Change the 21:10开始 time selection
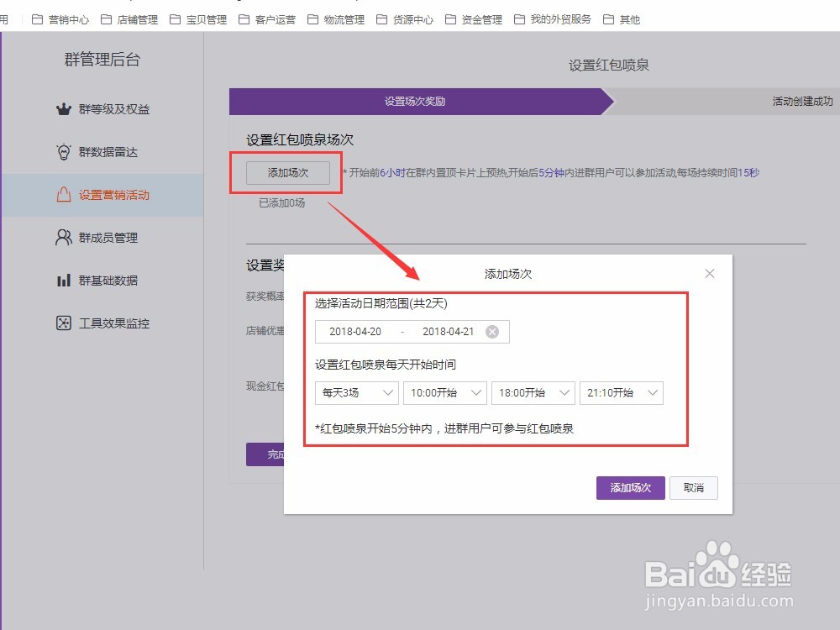The width and height of the screenshot is (840, 630). coord(621,392)
